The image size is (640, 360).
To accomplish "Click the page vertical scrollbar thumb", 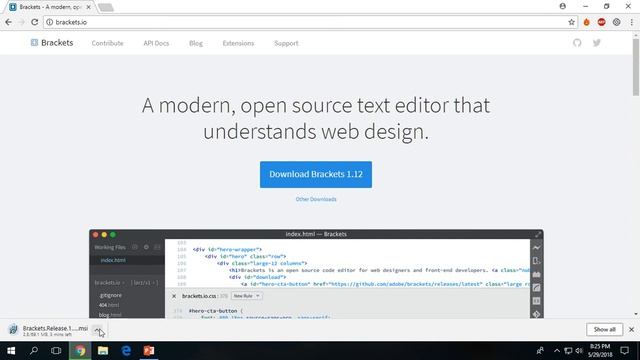I will [x=636, y=67].
